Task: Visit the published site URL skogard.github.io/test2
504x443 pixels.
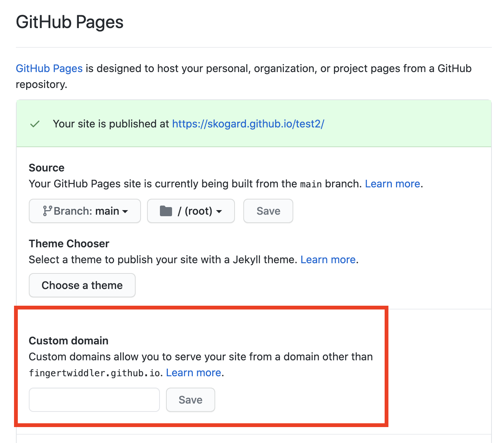Action: point(248,124)
